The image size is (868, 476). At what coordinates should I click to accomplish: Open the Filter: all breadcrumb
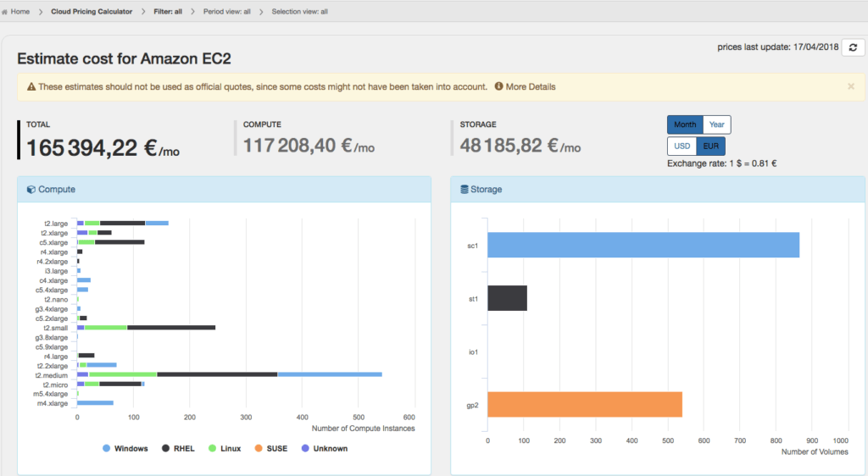tap(168, 12)
